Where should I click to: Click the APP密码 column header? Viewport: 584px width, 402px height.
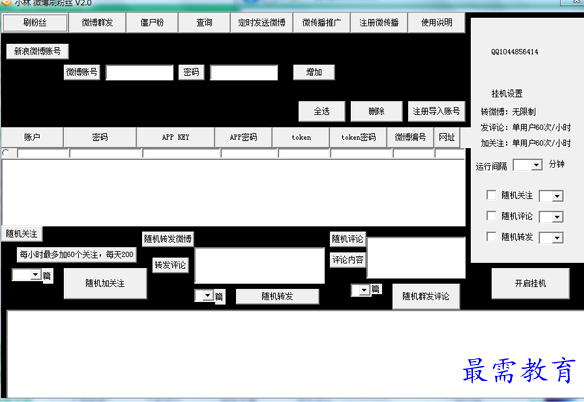coord(243,137)
